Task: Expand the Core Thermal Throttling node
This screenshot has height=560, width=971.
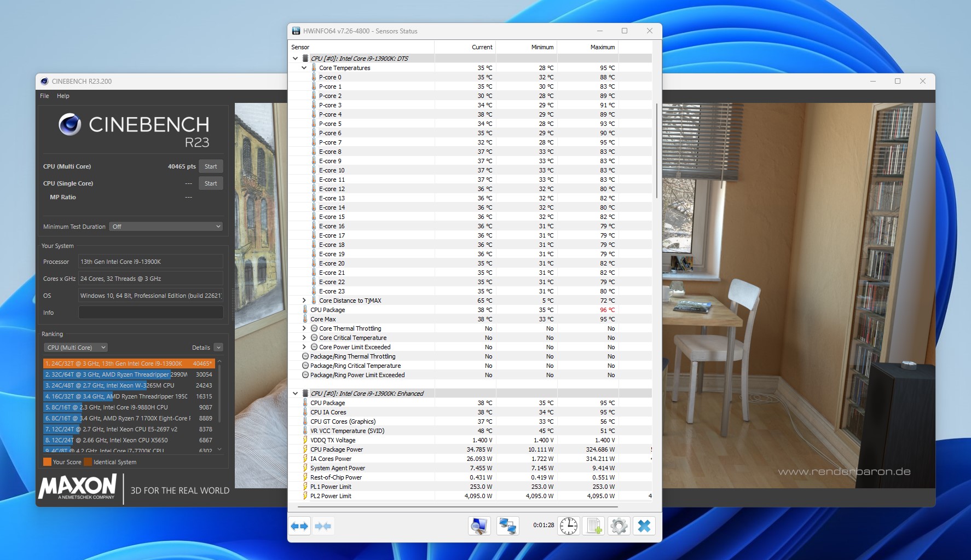Action: click(x=304, y=328)
